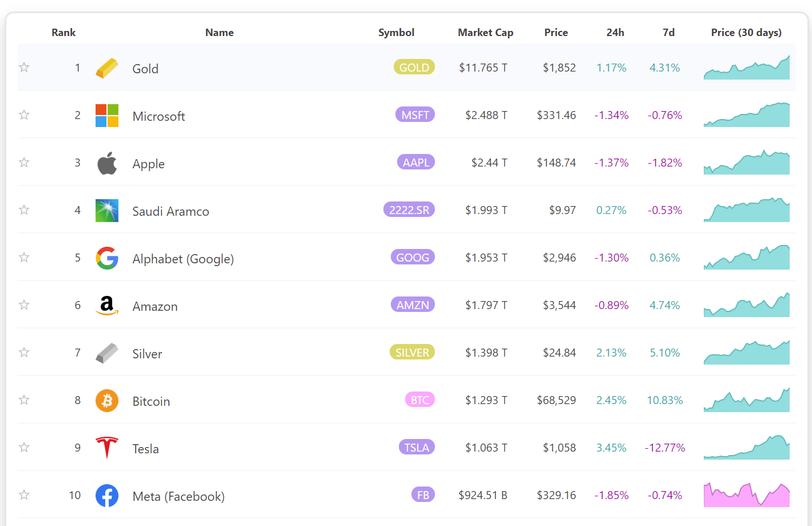The width and height of the screenshot is (812, 526).
Task: Click the Saudi Aramco logo
Action: 107,211
